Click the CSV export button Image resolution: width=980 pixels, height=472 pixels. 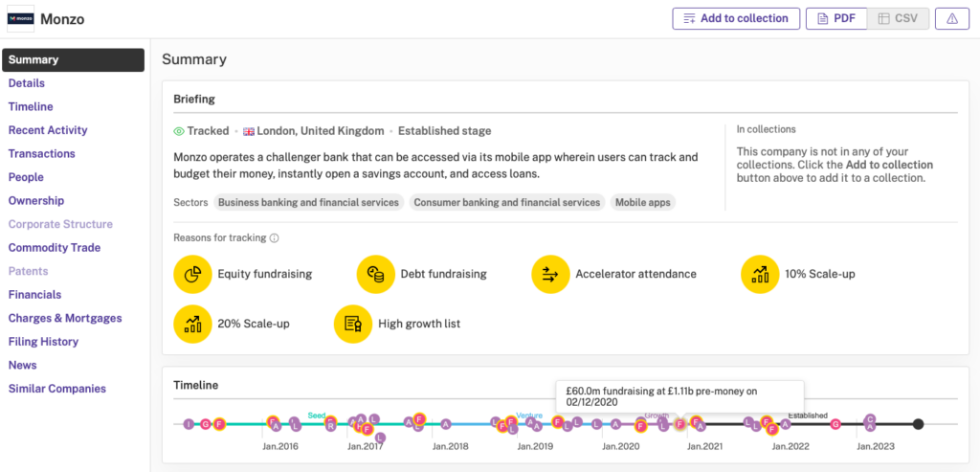(x=898, y=18)
